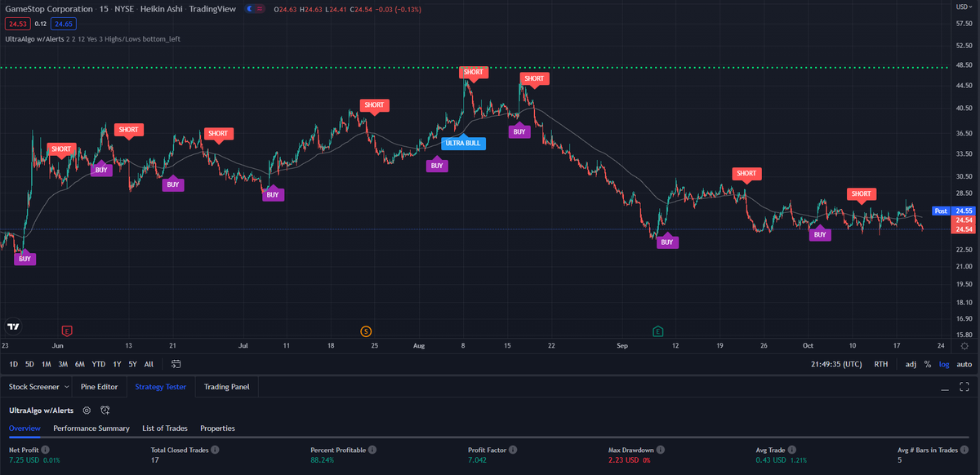Viewport: 980px width, 475px height.
Task: Set chart range to YTD
Action: (x=98, y=364)
